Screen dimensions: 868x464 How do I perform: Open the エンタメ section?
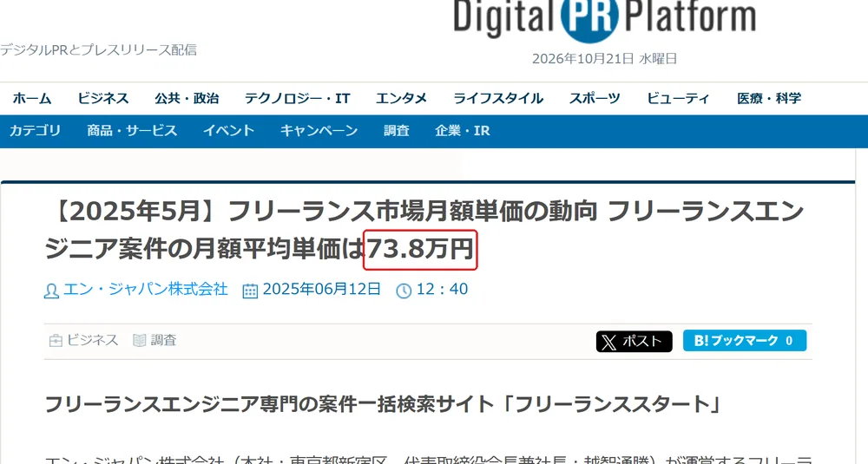tap(401, 99)
